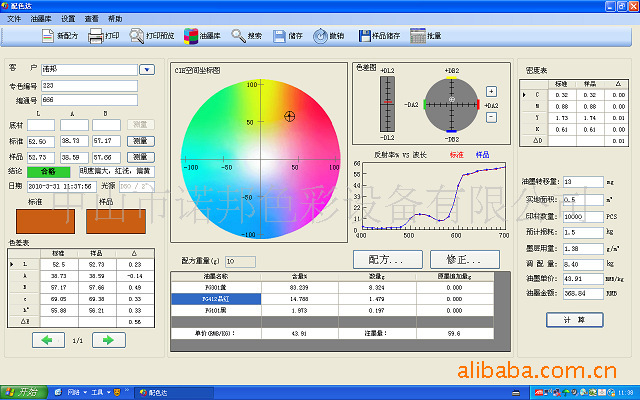The image size is (640, 400).
Task: Open the Windows 开始 Start button
Action: point(24,393)
